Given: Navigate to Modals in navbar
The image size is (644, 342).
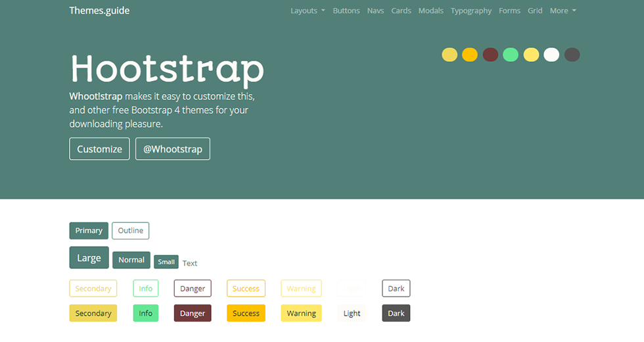Looking at the screenshot, I should 431,11.
